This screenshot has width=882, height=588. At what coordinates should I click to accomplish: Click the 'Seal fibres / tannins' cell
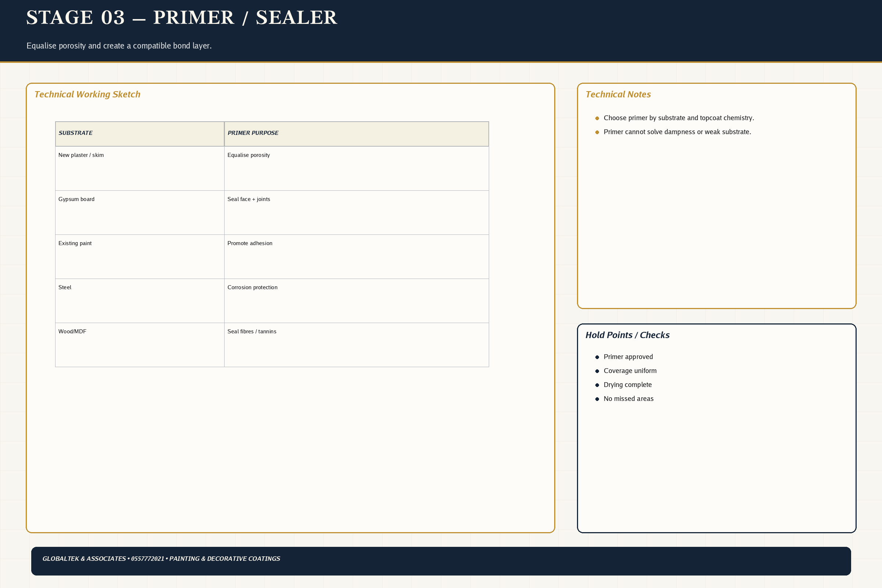356,345
